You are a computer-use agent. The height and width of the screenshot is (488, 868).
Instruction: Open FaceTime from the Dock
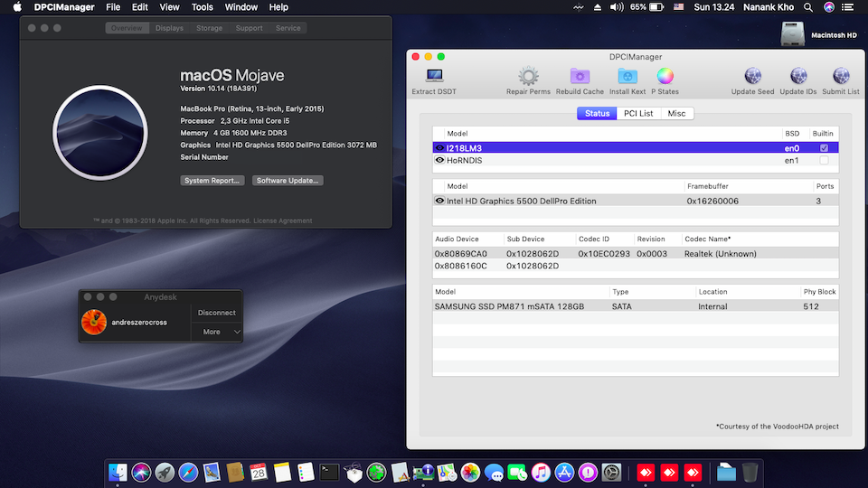[x=517, y=473]
